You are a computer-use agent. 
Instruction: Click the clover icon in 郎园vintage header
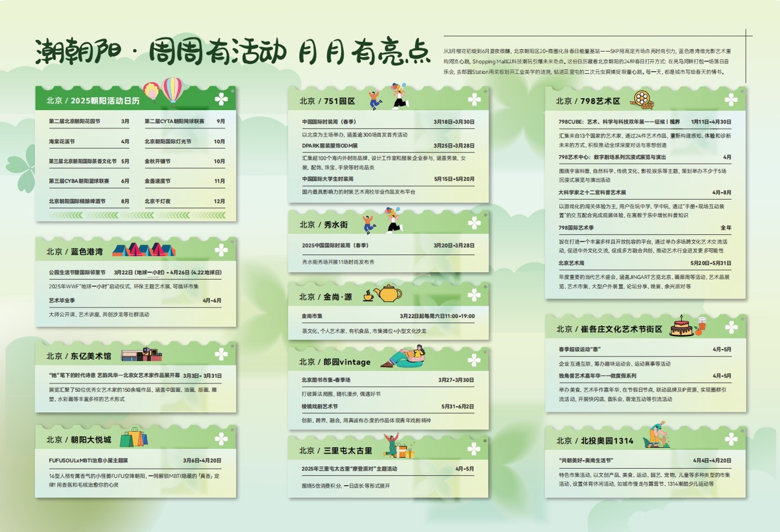click(474, 361)
